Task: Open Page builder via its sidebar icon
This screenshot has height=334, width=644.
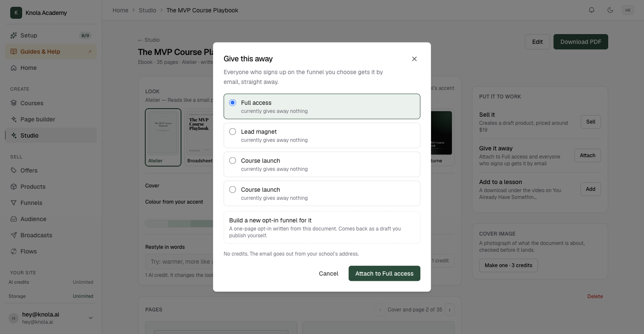Action: click(14, 119)
